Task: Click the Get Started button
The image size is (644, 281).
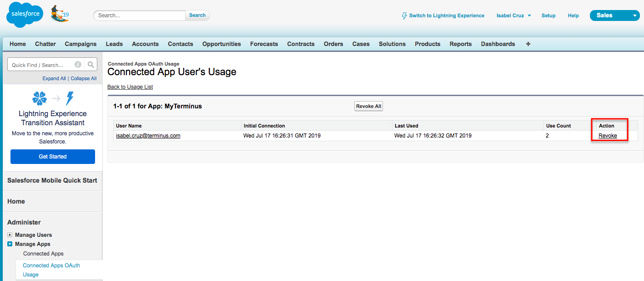Action: [x=53, y=157]
